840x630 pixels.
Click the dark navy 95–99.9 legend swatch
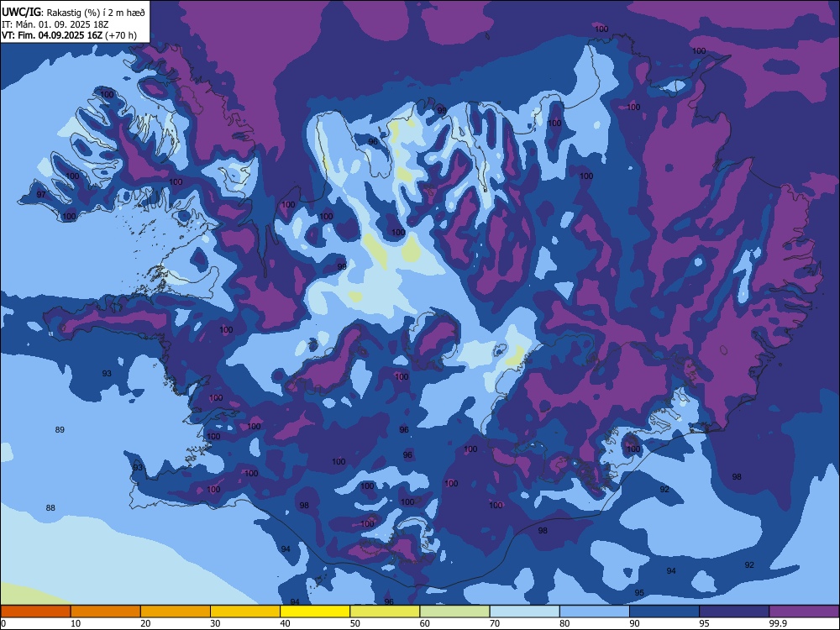point(734,612)
